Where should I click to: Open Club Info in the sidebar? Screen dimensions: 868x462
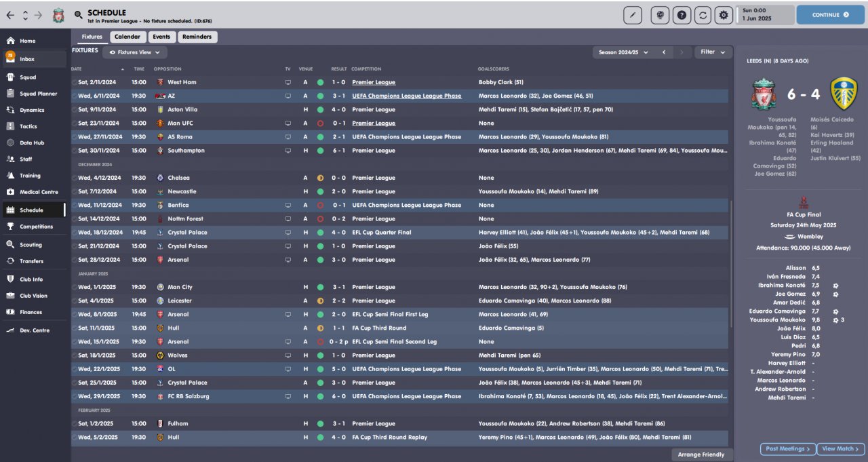coord(34,279)
